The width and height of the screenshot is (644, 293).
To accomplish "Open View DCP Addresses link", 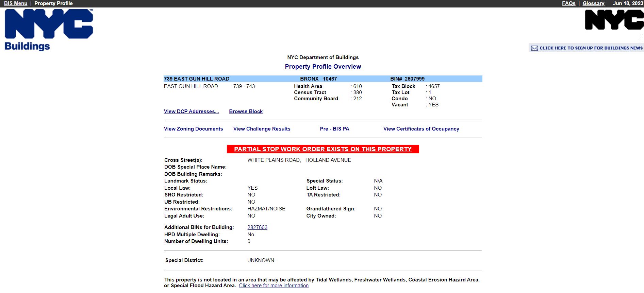I will click(192, 111).
